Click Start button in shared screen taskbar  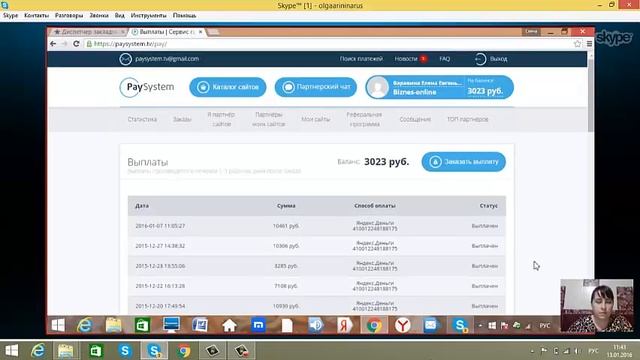tap(58, 325)
